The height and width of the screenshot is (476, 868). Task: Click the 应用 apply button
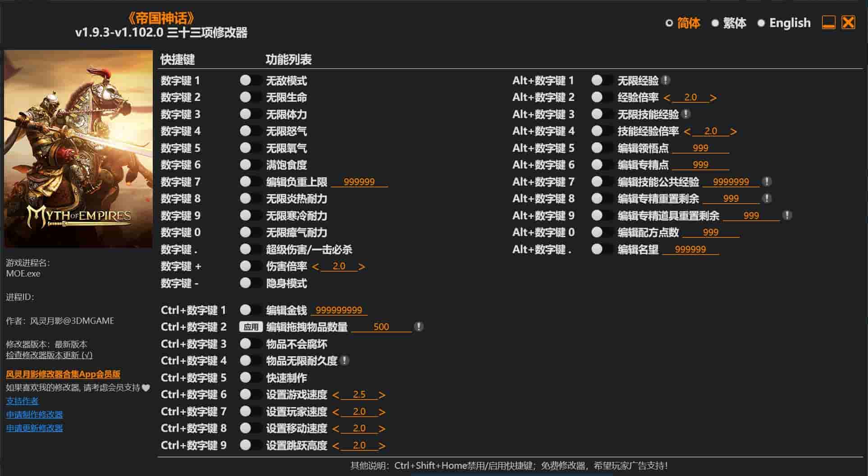pos(251,326)
